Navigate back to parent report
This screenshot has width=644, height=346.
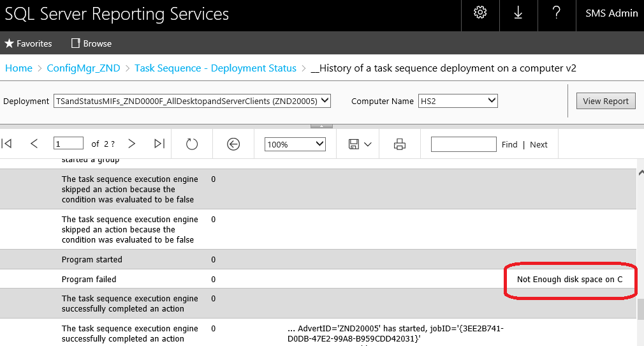pos(233,144)
